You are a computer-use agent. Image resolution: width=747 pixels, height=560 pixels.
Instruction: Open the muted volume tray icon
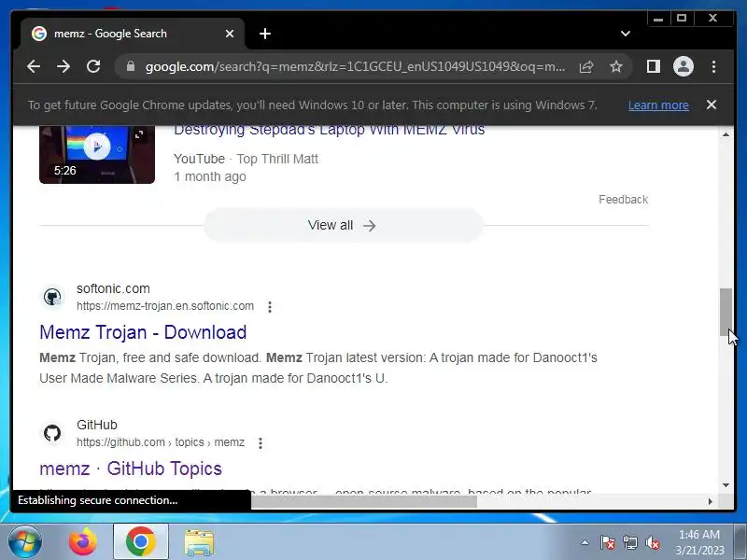pos(653,542)
